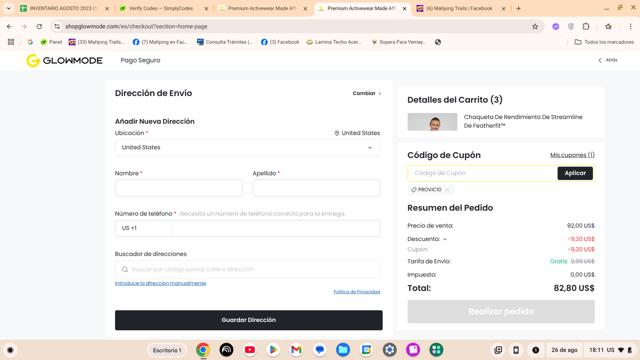The height and width of the screenshot is (360, 640).
Task: Reload the page with the refresh icon
Action: click(39, 27)
